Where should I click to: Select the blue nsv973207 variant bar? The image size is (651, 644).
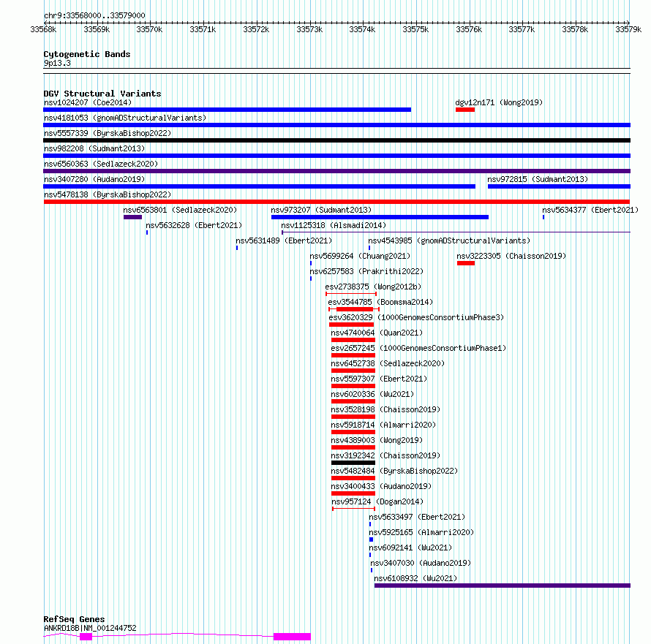380,217
